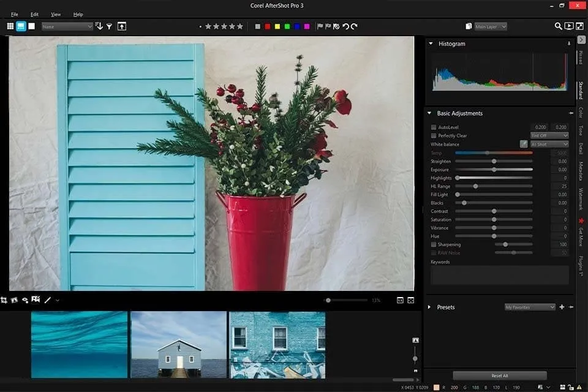Select the Crop tool

tap(4, 300)
